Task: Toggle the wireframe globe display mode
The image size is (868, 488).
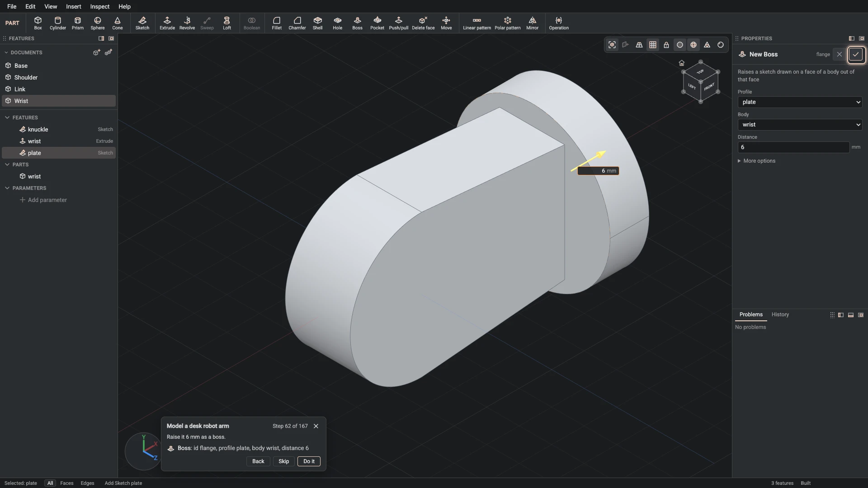Action: click(693, 45)
